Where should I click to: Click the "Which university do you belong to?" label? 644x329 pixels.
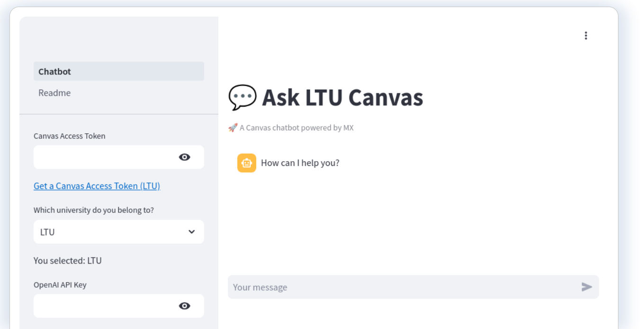(94, 210)
